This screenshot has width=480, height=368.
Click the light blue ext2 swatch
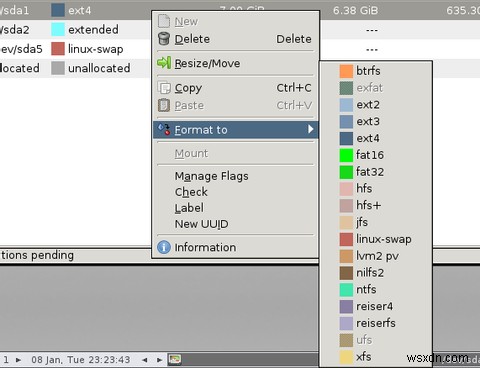coord(346,105)
